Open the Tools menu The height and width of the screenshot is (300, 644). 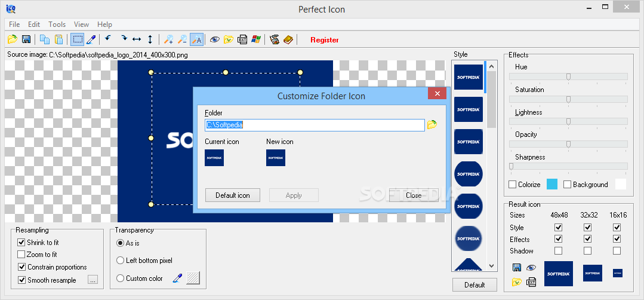57,25
